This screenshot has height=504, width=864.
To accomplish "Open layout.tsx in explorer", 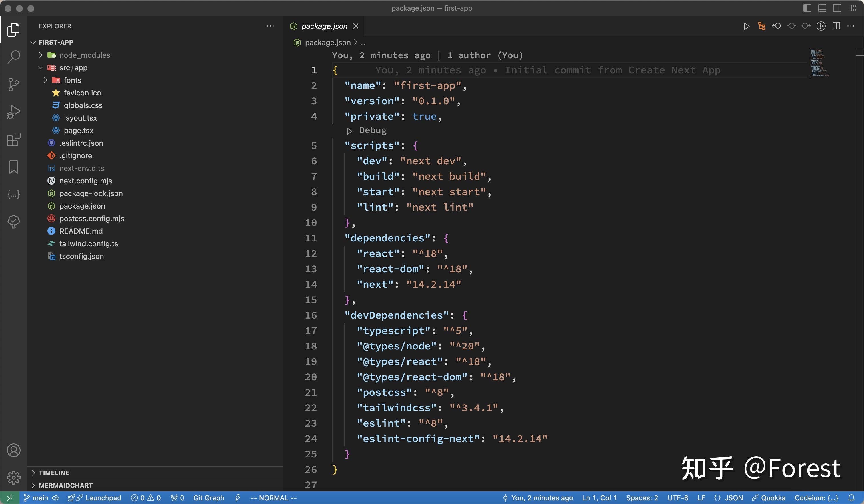I will [x=80, y=118].
